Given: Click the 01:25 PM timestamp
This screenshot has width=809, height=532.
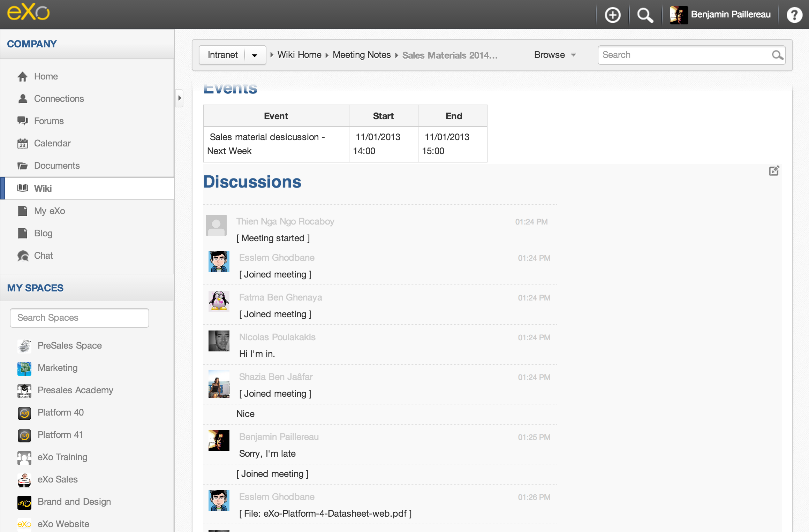Looking at the screenshot, I should [534, 437].
